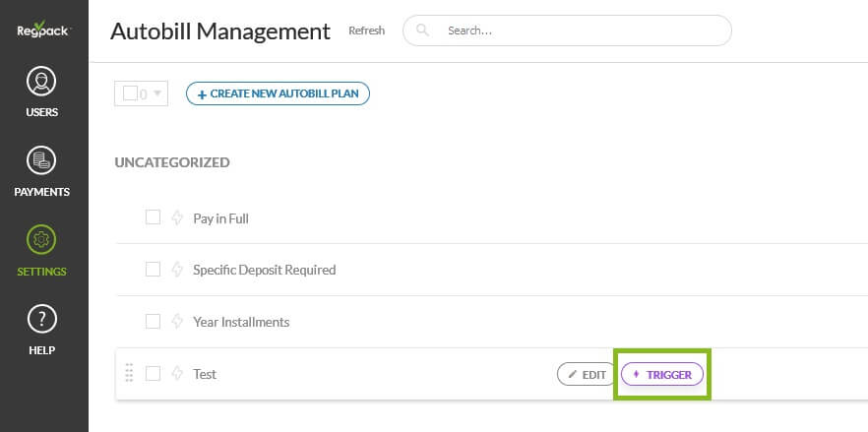Click drag handle on Test row
The height and width of the screenshot is (432, 868).
point(129,373)
